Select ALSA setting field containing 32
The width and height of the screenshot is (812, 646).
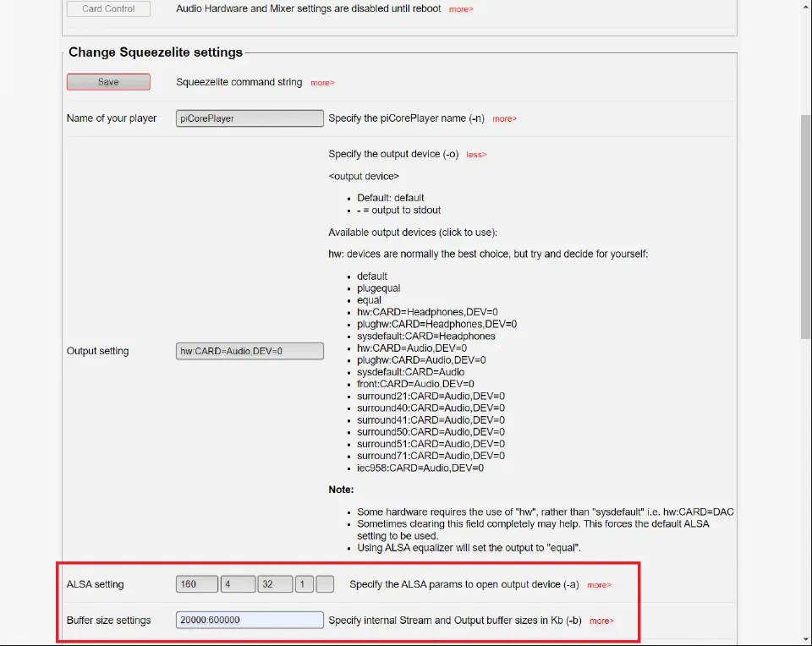coord(275,584)
